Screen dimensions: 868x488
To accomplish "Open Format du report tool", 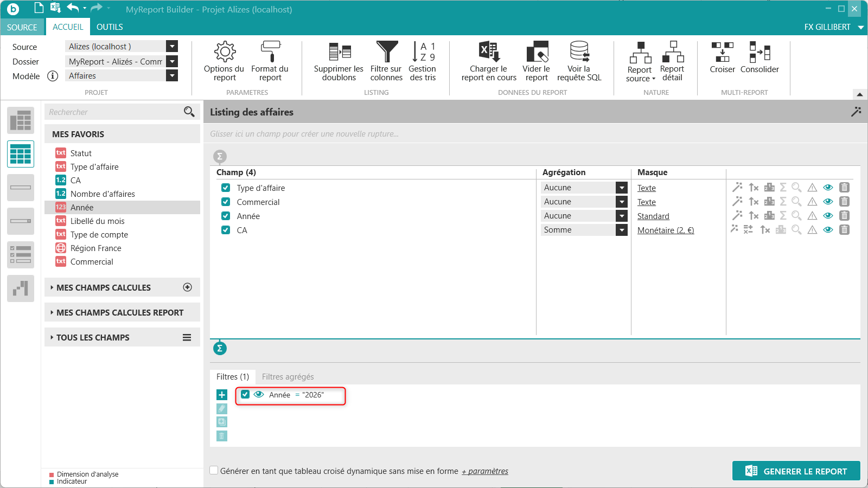I will click(270, 61).
